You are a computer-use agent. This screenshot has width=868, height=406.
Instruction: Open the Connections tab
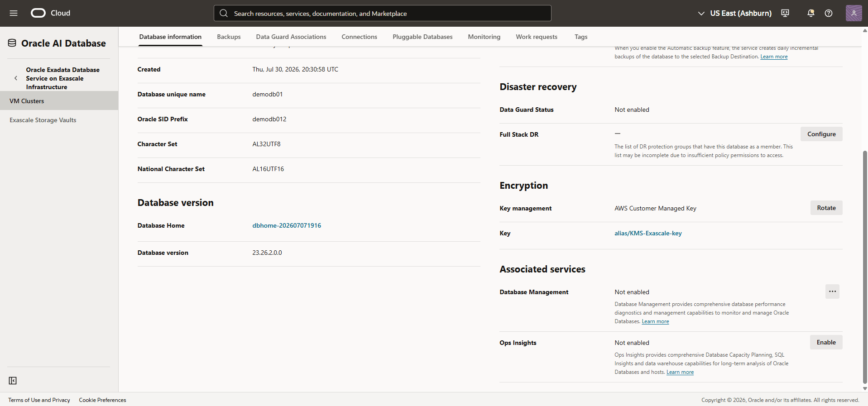(x=359, y=37)
